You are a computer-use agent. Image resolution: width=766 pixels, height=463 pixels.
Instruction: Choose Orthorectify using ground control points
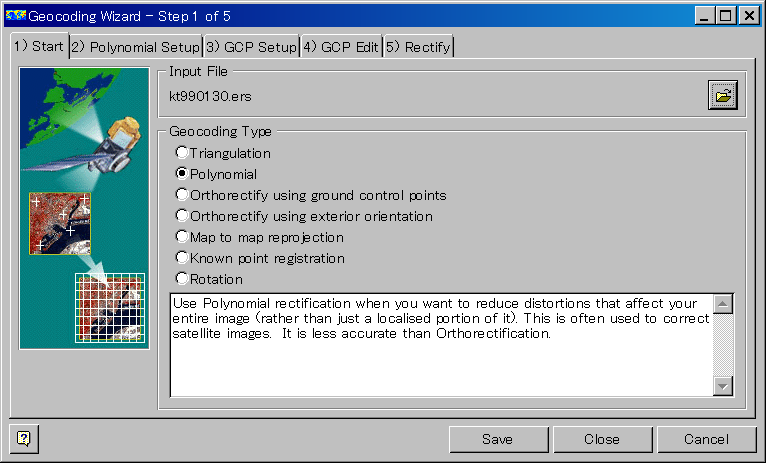coord(182,195)
